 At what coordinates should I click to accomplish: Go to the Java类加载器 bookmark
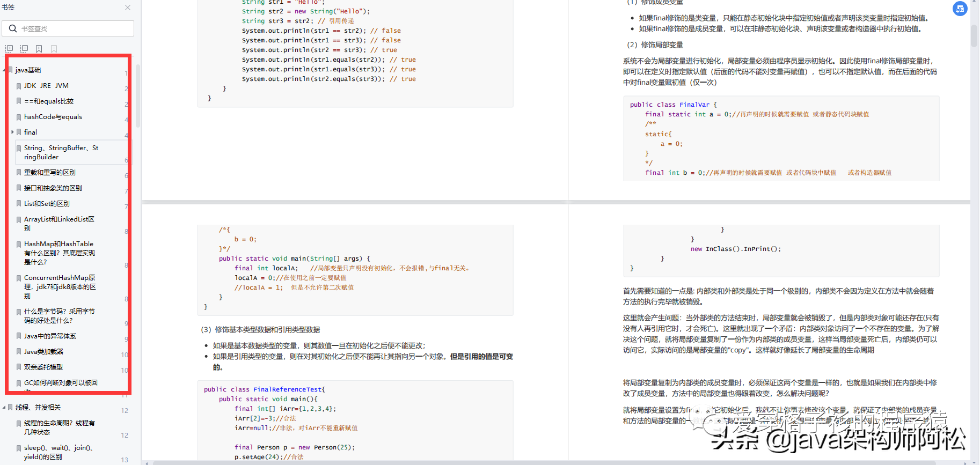click(x=43, y=352)
